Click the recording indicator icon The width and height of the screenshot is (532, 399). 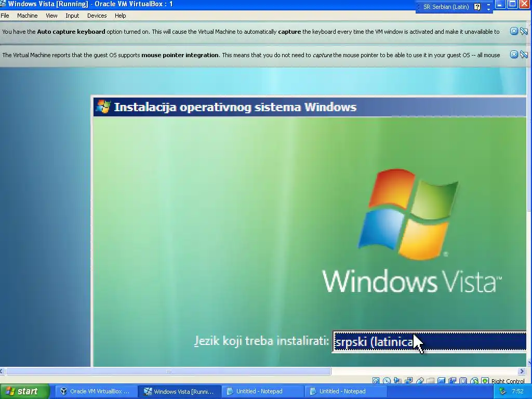453,381
